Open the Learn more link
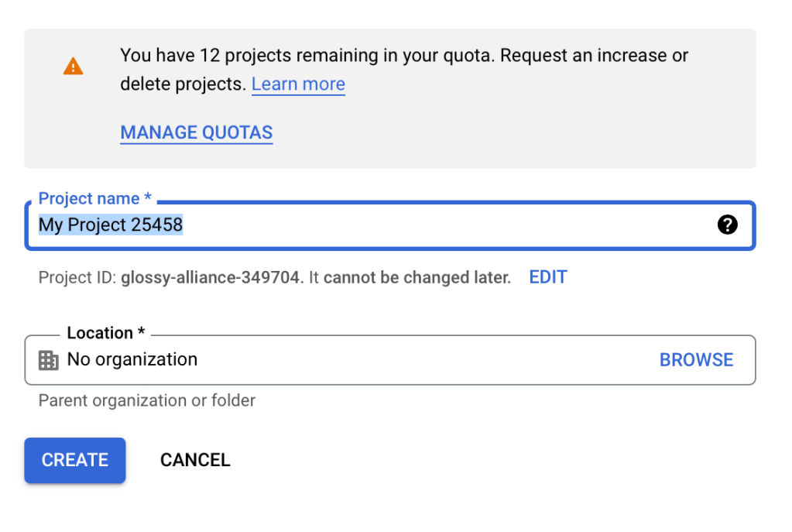792x532 pixels. coord(298,84)
